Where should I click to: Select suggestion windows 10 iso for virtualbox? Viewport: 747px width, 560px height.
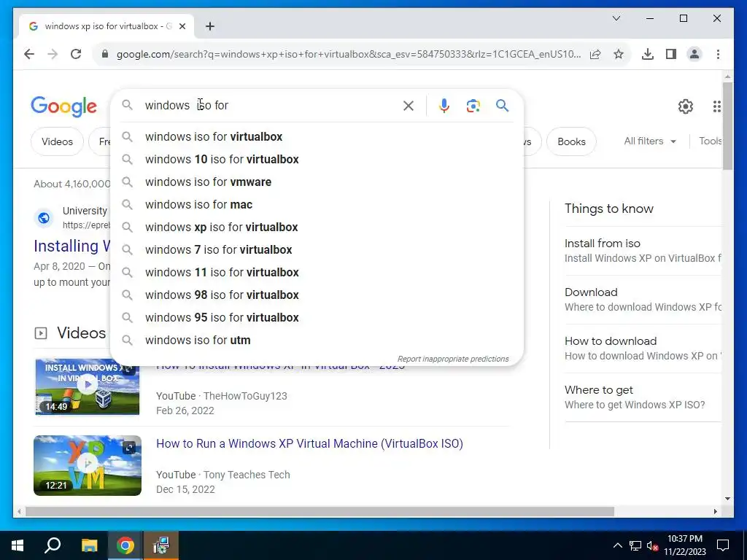(317, 160)
